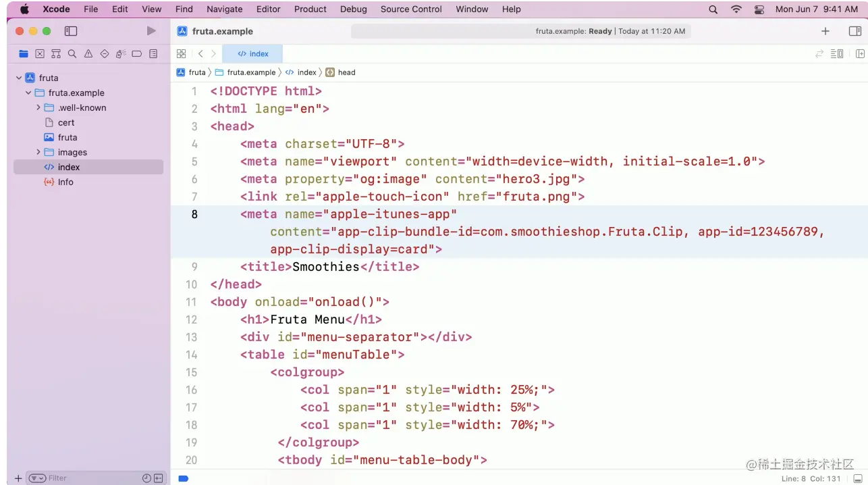This screenshot has height=485, width=868.
Task: Open fruta.example breadcrumb in jump bar
Action: pos(246,72)
